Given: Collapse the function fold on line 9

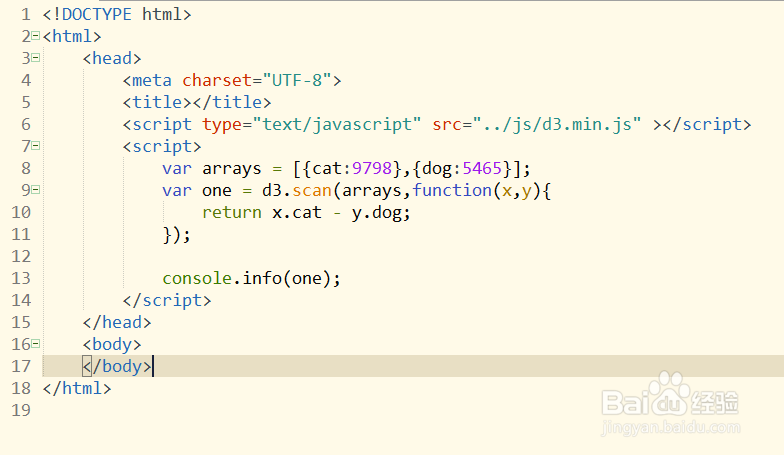Looking at the screenshot, I should (x=36, y=190).
